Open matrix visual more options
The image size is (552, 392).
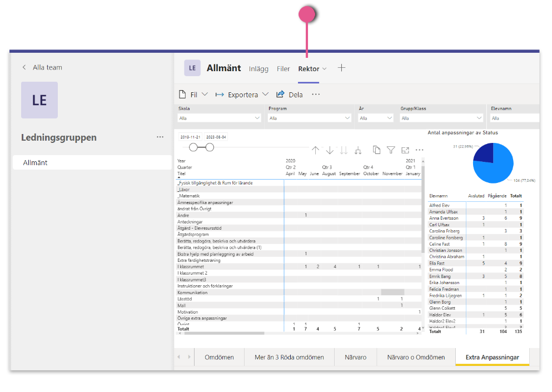click(419, 150)
